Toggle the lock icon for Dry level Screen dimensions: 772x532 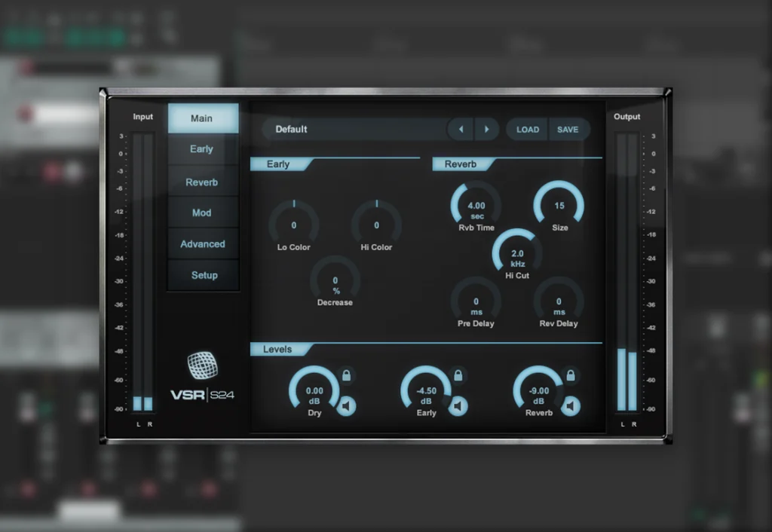coord(347,375)
